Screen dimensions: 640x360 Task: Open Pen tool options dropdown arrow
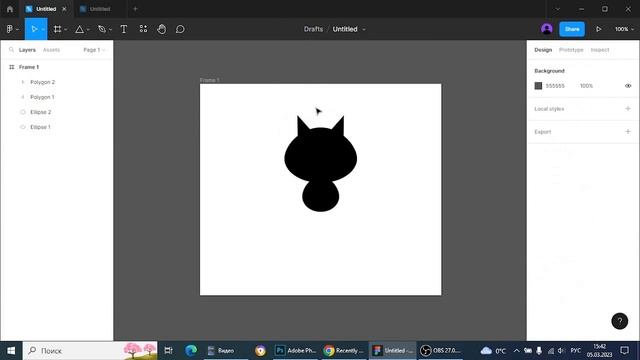point(110,30)
